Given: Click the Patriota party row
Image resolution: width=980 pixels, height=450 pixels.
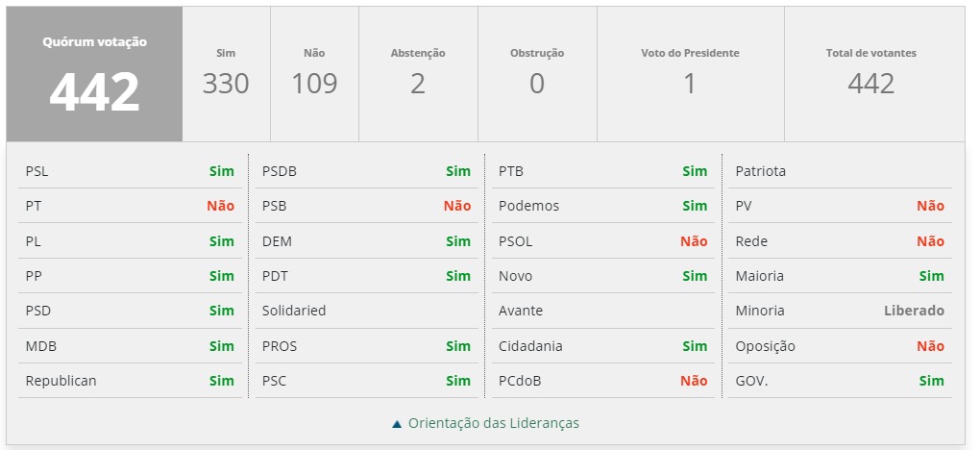Looking at the screenshot, I should coord(839,171).
